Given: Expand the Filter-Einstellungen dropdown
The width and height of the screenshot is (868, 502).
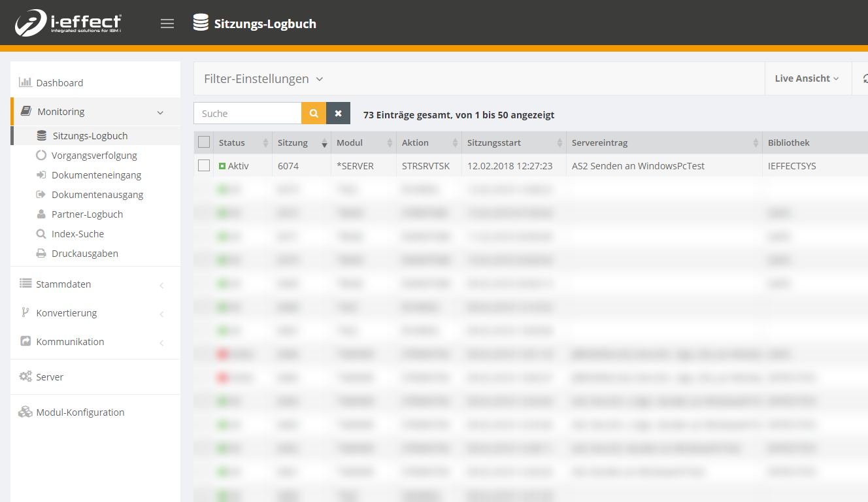Looking at the screenshot, I should (263, 79).
